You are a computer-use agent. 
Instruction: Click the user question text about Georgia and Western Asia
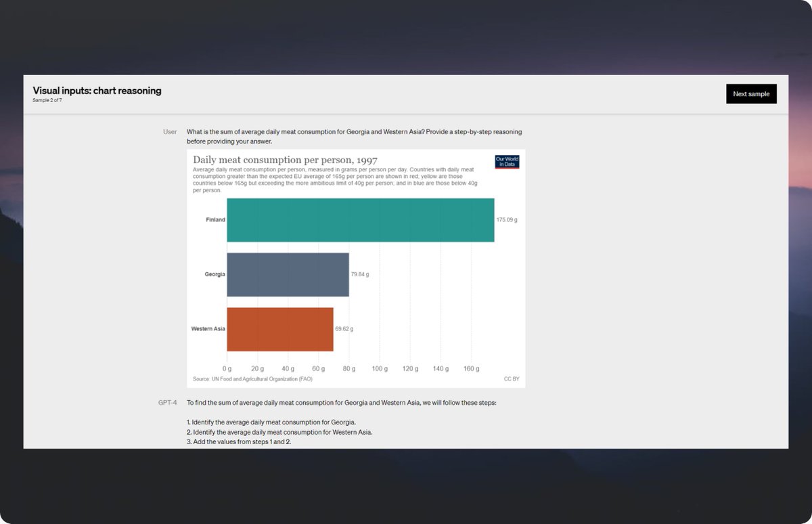[355, 137]
